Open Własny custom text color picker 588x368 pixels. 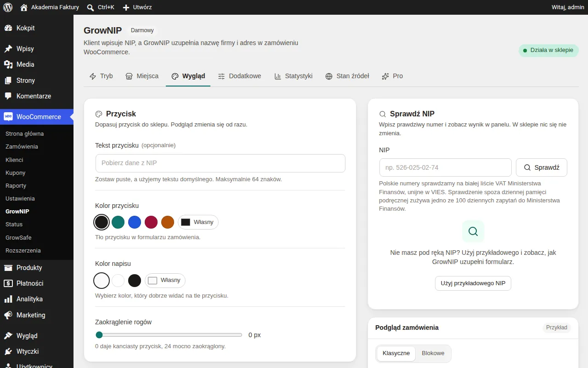[x=165, y=280]
